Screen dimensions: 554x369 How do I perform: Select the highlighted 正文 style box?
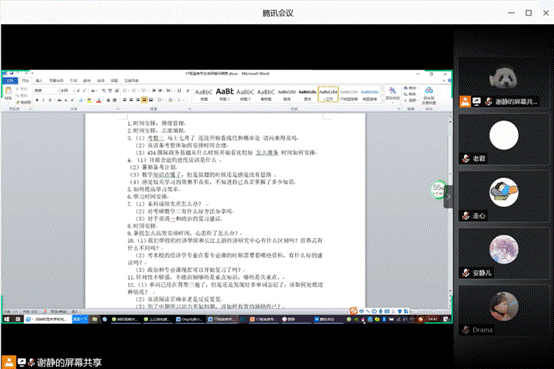point(328,94)
